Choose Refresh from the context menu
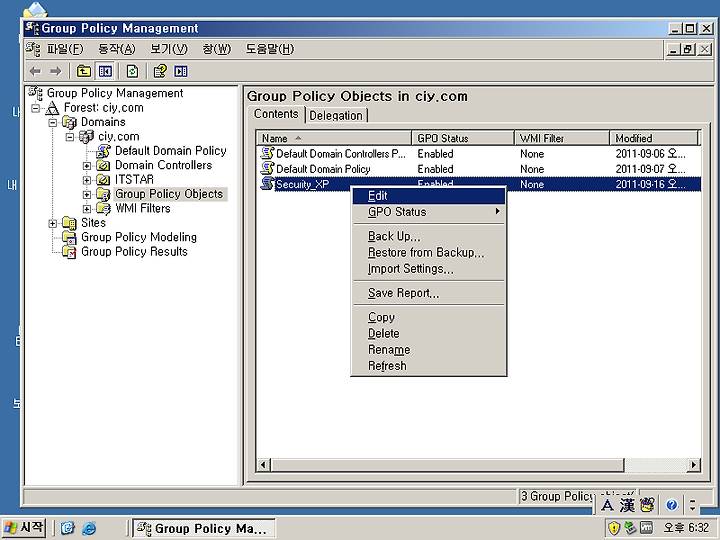The image size is (720, 540). (x=429, y=366)
